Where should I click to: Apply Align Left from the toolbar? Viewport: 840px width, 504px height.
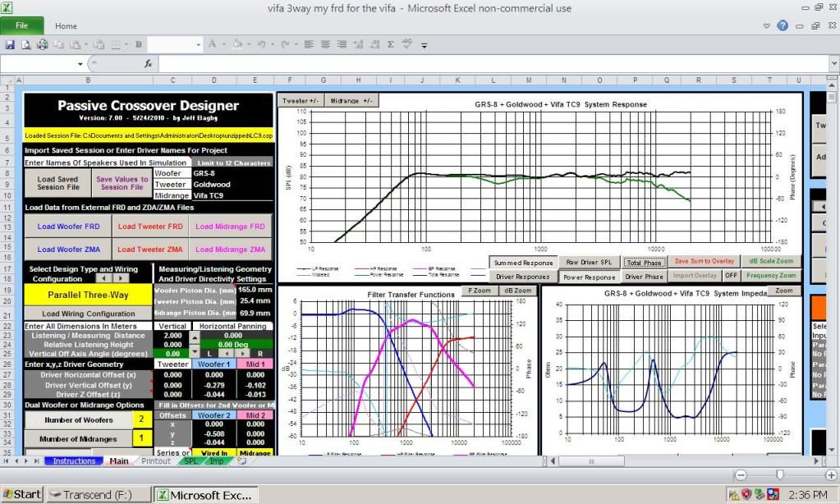click(309, 44)
